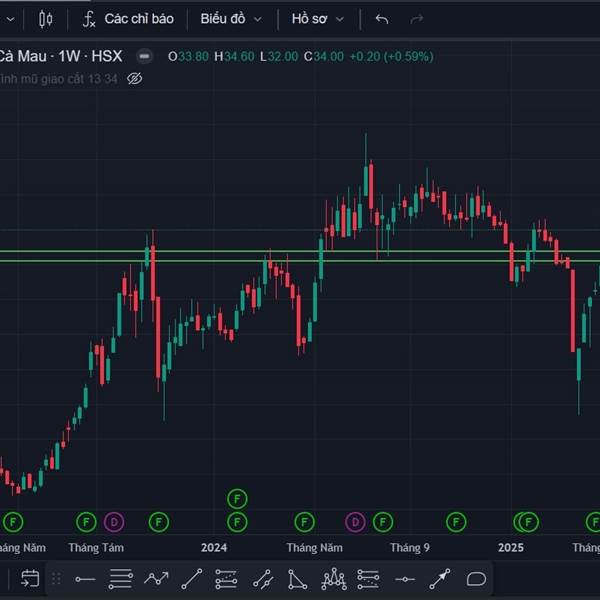Select the lower green horizontal line
The height and width of the screenshot is (600, 600).
pos(300,261)
